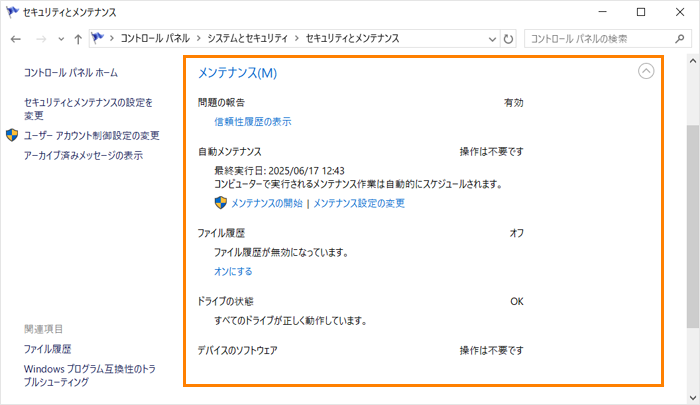Click the ファイル履歴 heading in the maintenance list
The height and width of the screenshot is (405, 700).
point(221,233)
